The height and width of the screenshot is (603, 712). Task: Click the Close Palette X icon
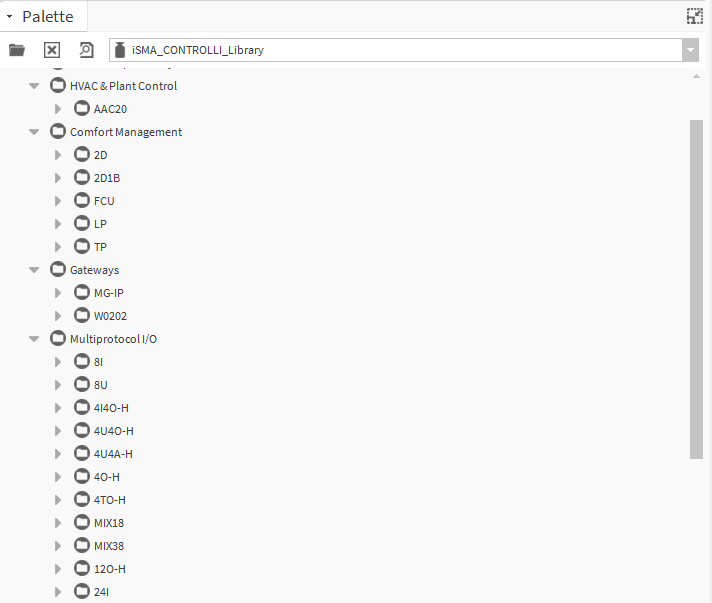point(52,50)
